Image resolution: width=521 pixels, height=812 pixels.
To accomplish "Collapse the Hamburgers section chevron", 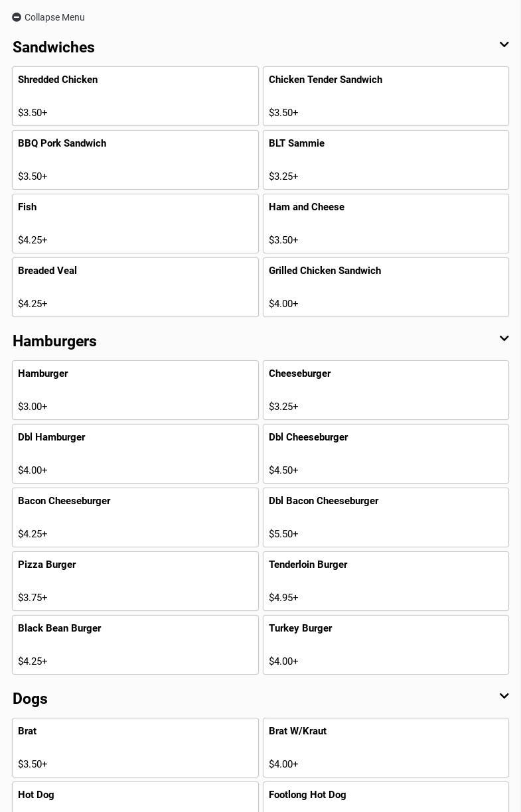I will click(504, 339).
